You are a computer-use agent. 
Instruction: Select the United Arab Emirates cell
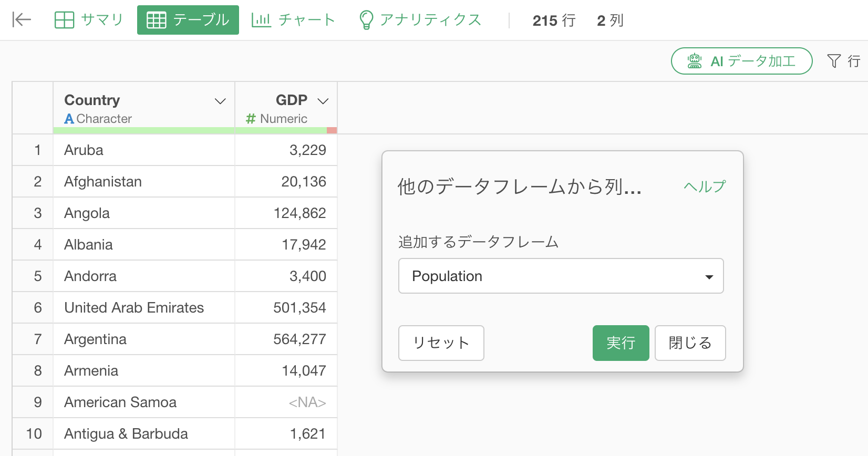[x=134, y=307]
